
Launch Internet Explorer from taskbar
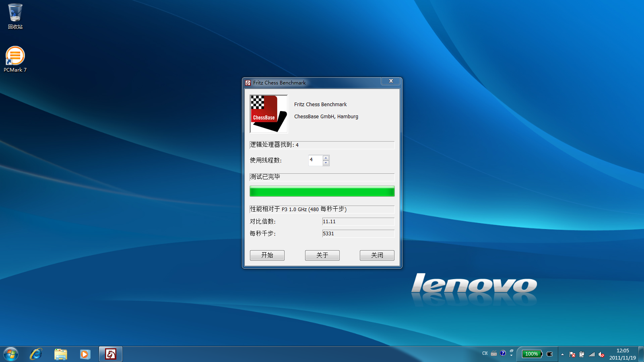point(36,354)
